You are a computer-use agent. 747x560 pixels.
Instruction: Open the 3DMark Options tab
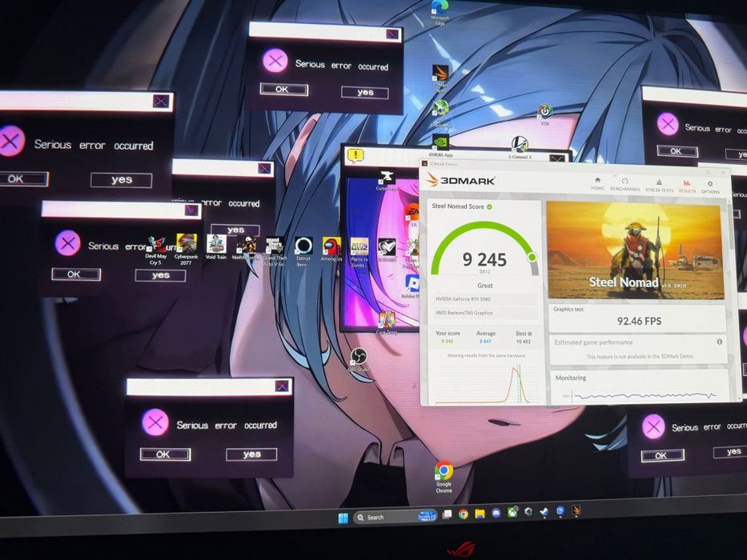click(710, 188)
